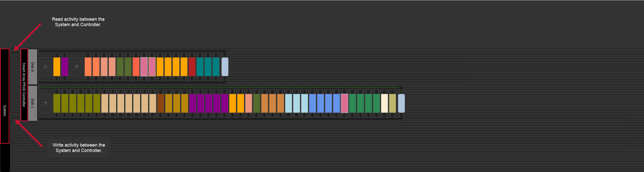
Task: Click the Disk 0 label bar
Action: coord(32,67)
